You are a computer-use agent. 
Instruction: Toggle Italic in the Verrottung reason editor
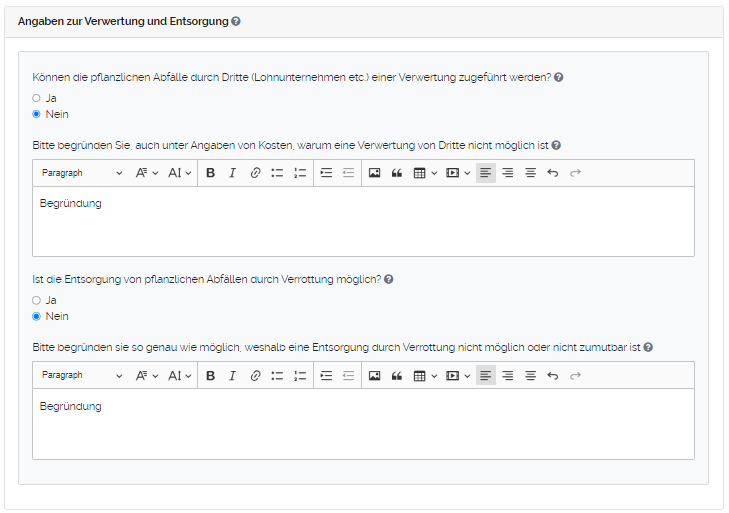tap(232, 376)
